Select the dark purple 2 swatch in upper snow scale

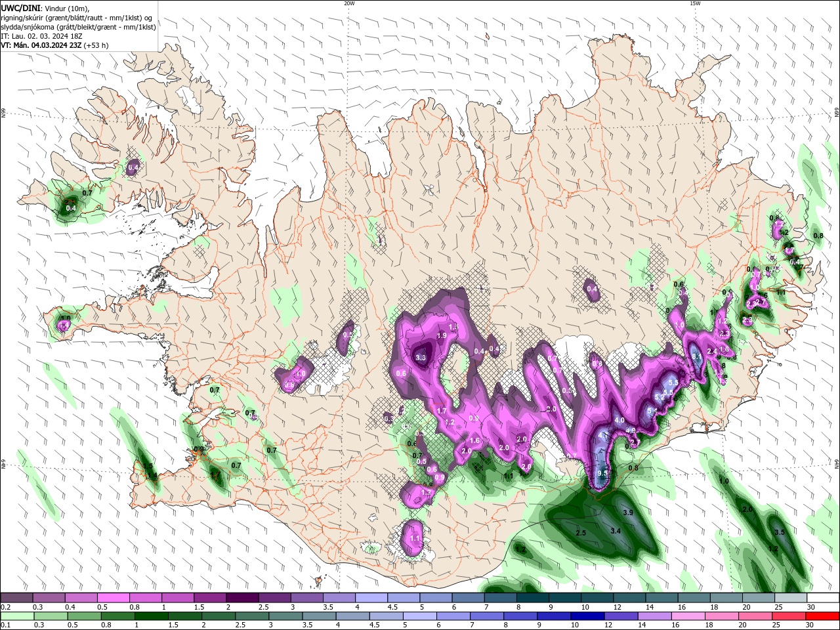242,598
